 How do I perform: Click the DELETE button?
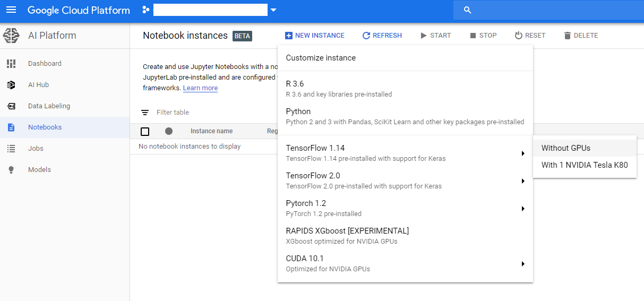click(581, 36)
